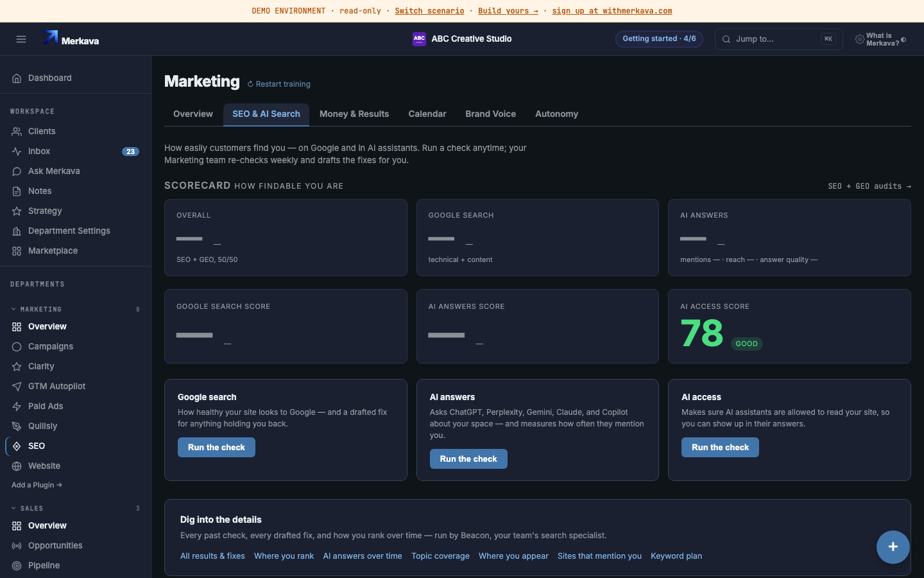Open the ABC Creative Studio workspace icon
This screenshot has width=924, height=578.
tap(419, 39)
